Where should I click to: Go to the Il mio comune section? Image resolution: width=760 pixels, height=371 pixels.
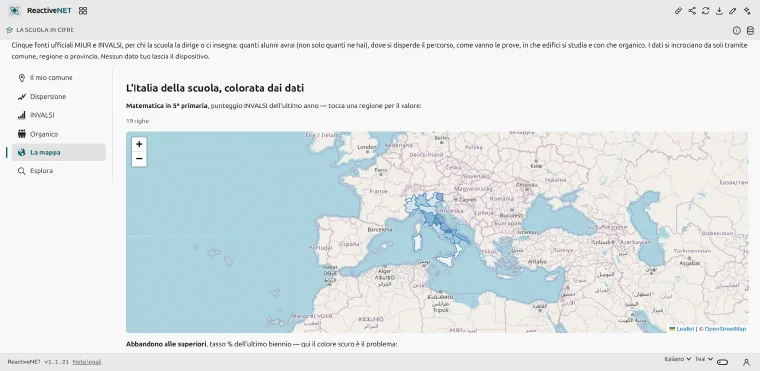[x=59, y=78]
